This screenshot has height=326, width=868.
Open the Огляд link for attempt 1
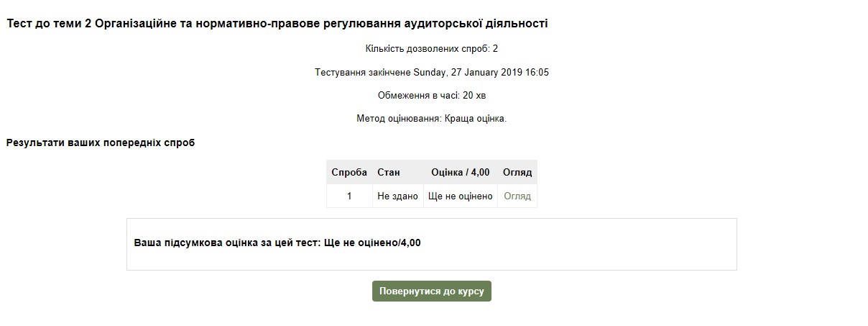pos(517,196)
